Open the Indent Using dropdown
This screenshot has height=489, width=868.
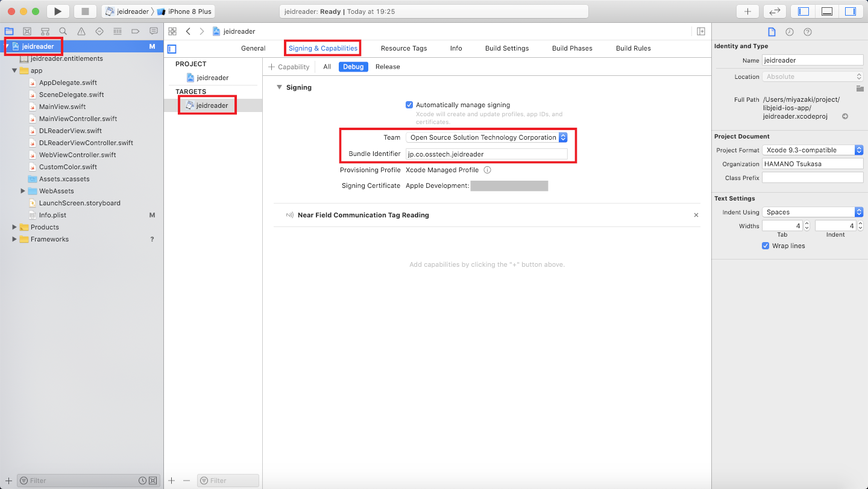813,212
